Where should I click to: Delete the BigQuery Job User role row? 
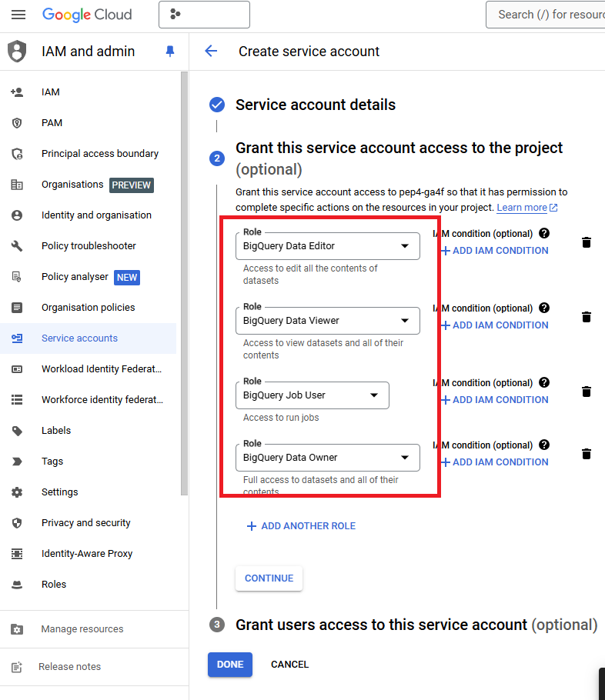(587, 392)
